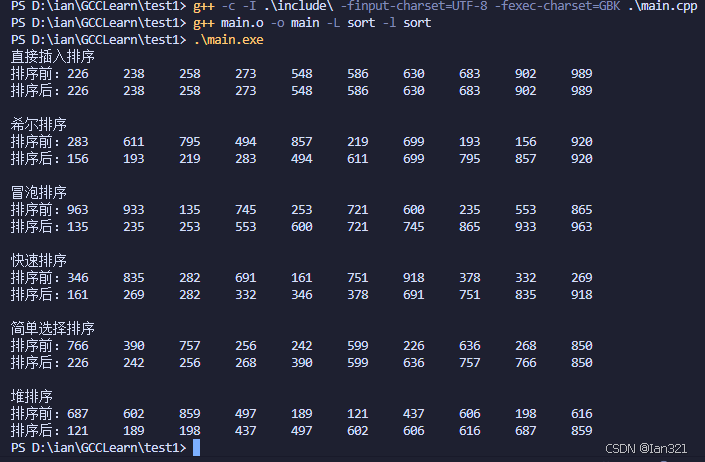Click the 堆排序 heading
705x462 pixels.
click(31, 396)
